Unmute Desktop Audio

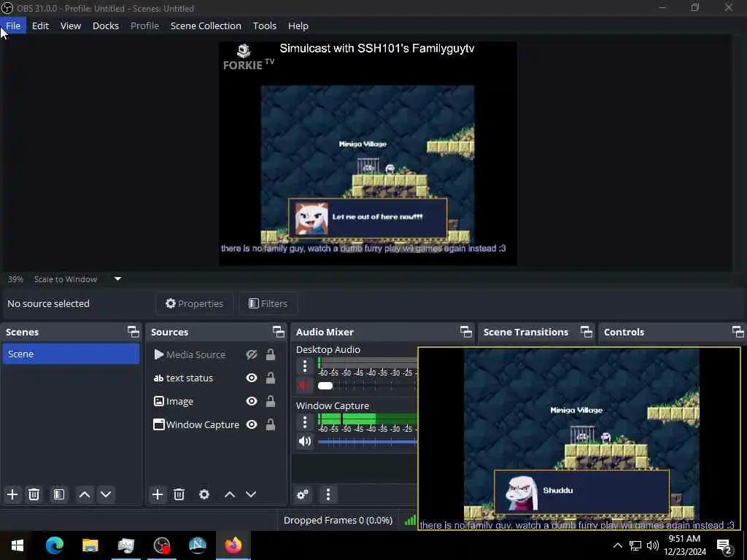(x=305, y=385)
